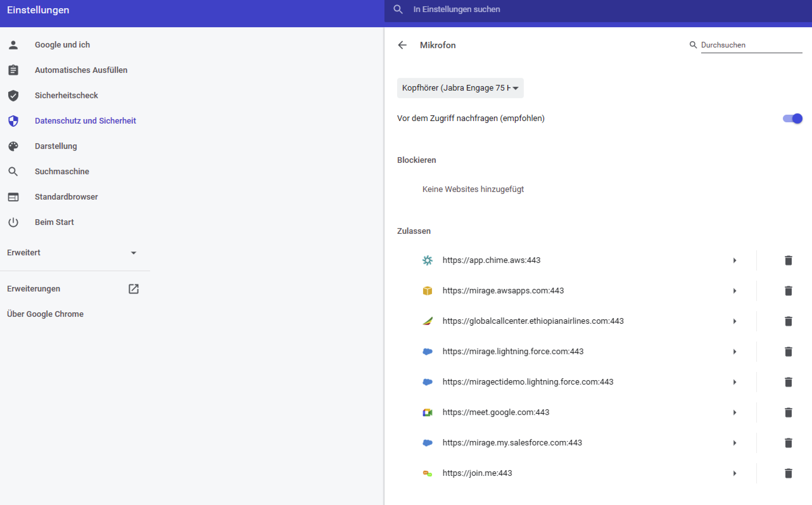Expand details arrow for join.me
The width and height of the screenshot is (812, 505).
click(x=734, y=473)
